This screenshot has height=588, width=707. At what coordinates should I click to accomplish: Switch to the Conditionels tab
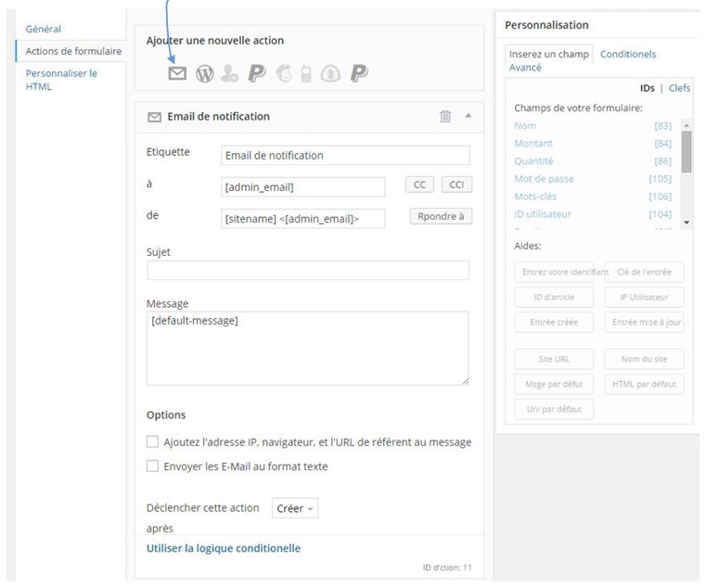pyautogui.click(x=627, y=54)
